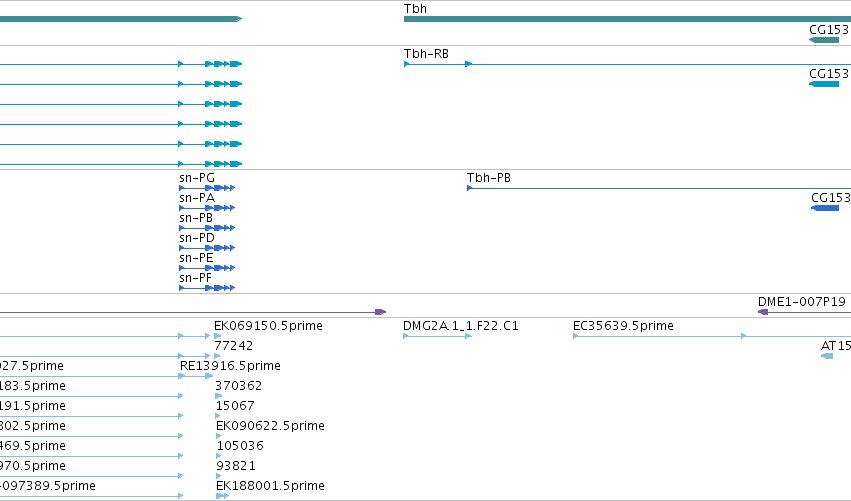Image resolution: width=851 pixels, height=501 pixels.
Task: Click the teal CG153 gene arrow glyph
Action: pos(824,40)
